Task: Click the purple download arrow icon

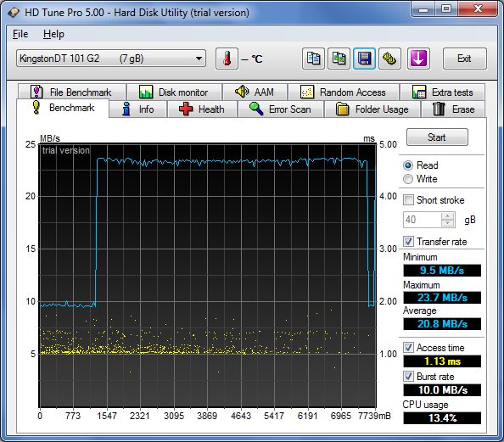Action: [418, 59]
